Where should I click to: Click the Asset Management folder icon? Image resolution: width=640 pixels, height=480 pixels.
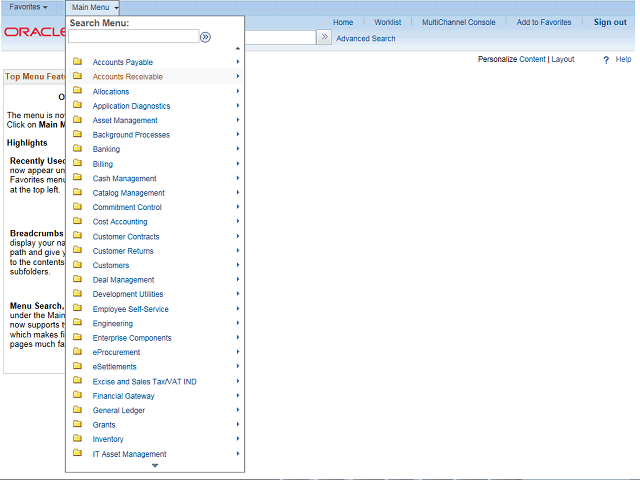tap(77, 120)
